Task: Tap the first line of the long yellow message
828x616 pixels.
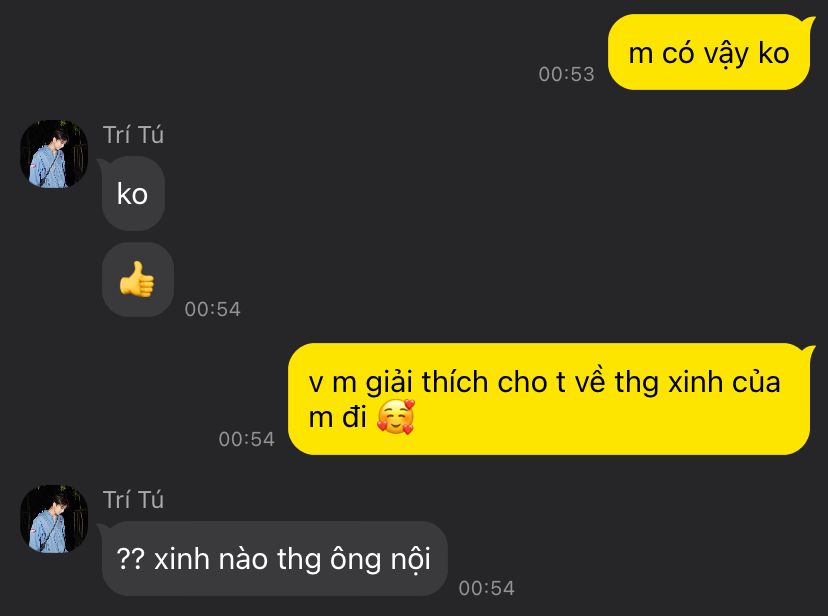Action: (544, 382)
